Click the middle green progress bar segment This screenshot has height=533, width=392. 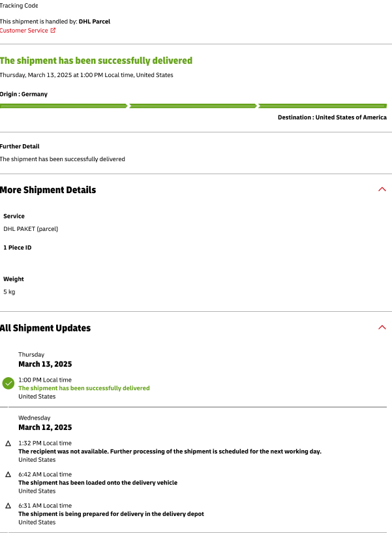point(193,106)
